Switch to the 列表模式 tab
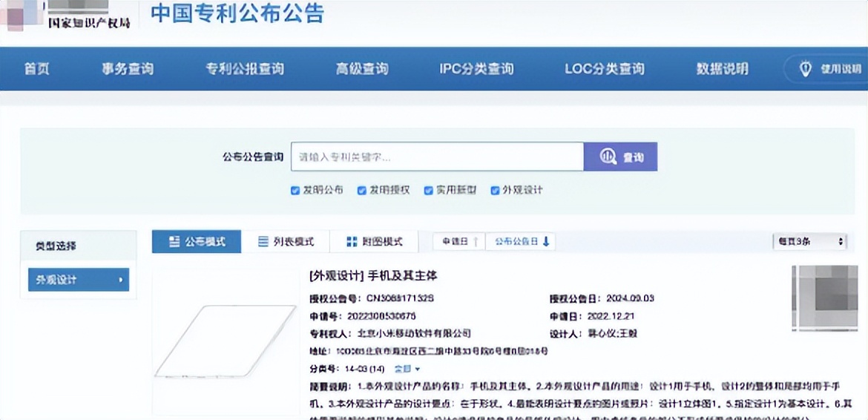Viewport: 868px width, 420px height. point(286,241)
